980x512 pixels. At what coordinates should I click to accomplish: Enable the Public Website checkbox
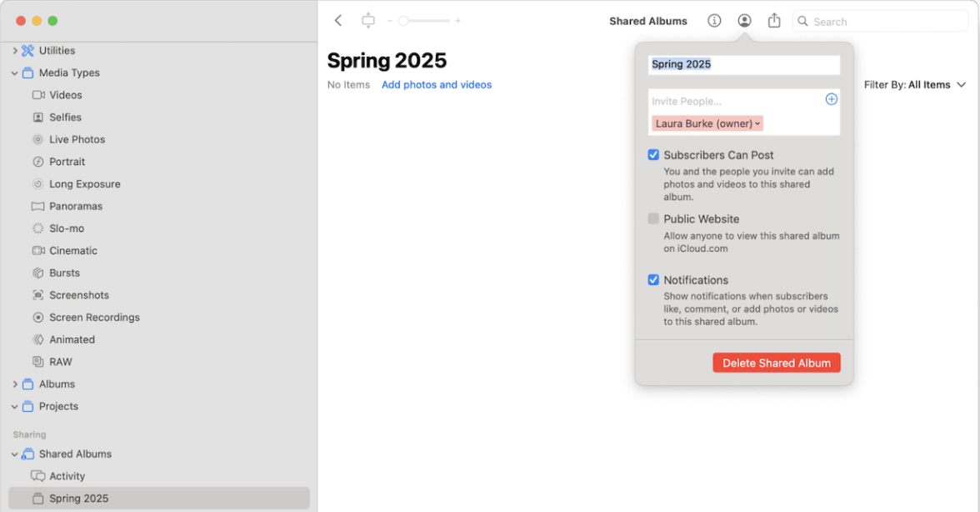[653, 219]
